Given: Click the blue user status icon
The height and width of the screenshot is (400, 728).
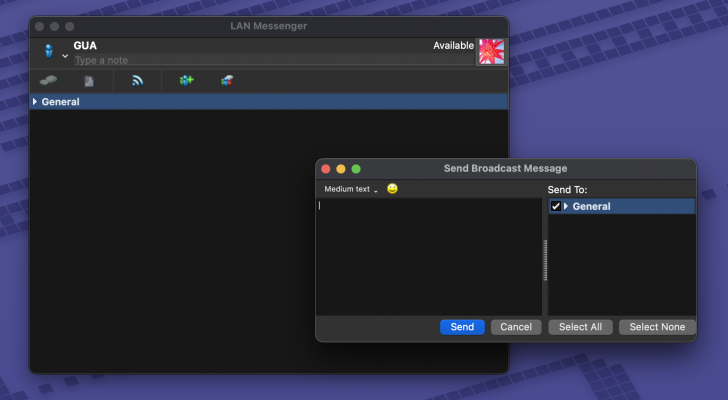Looking at the screenshot, I should coord(49,51).
